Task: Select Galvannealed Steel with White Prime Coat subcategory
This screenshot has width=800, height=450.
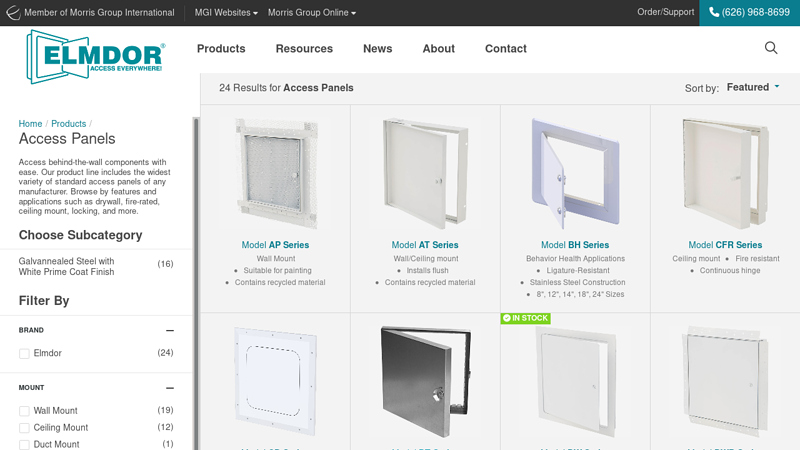Action: 66,266
